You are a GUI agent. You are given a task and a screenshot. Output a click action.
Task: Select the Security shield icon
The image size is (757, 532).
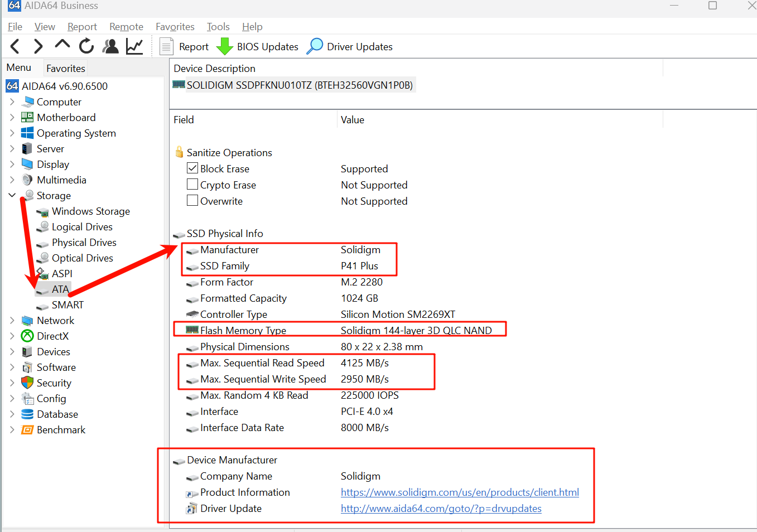click(27, 383)
